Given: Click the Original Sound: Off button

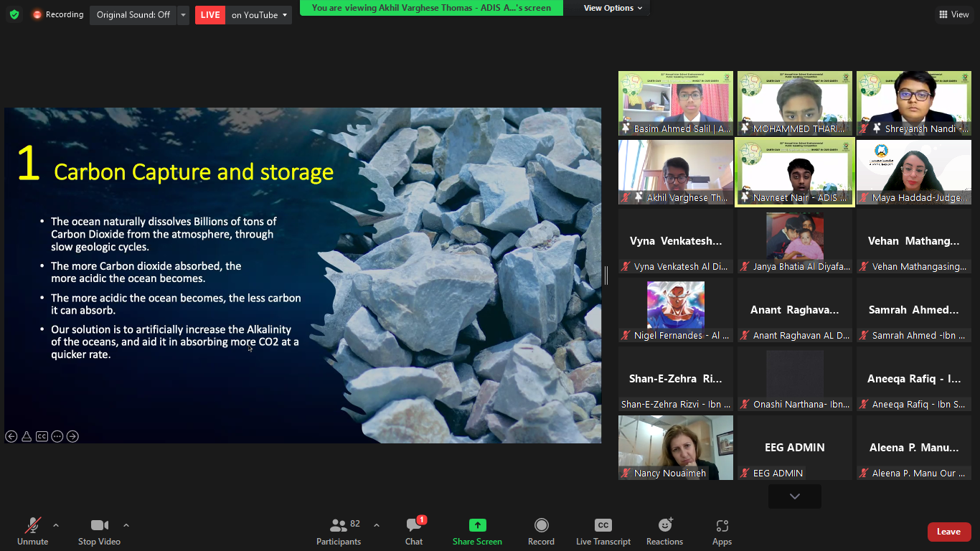Looking at the screenshot, I should point(133,15).
